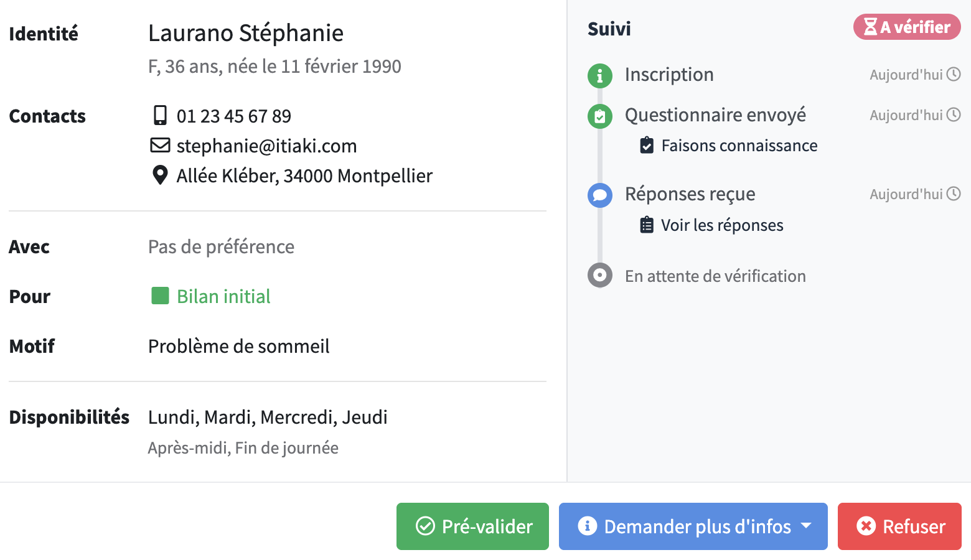
Task: Click the clock icon beside Réponses reçue date
Action: click(x=954, y=194)
